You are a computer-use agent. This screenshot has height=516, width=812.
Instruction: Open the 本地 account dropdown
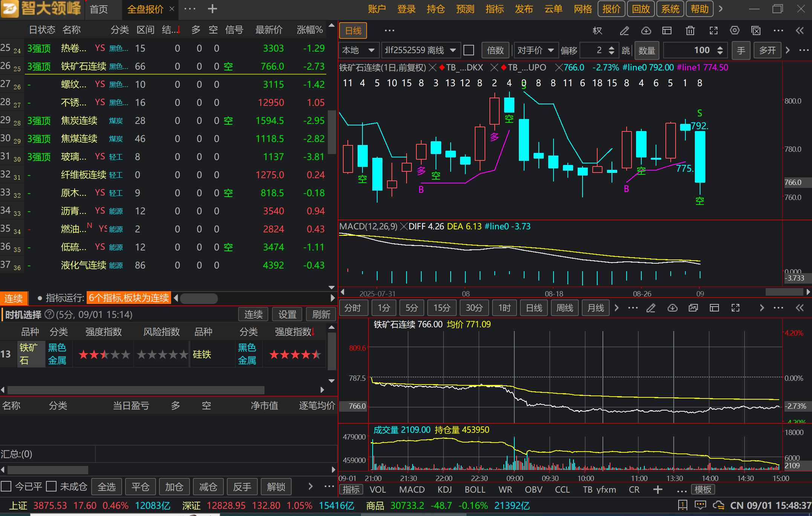(x=358, y=50)
